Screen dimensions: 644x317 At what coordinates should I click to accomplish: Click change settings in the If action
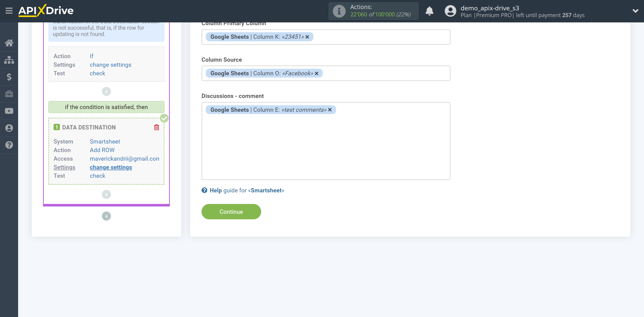click(x=110, y=65)
